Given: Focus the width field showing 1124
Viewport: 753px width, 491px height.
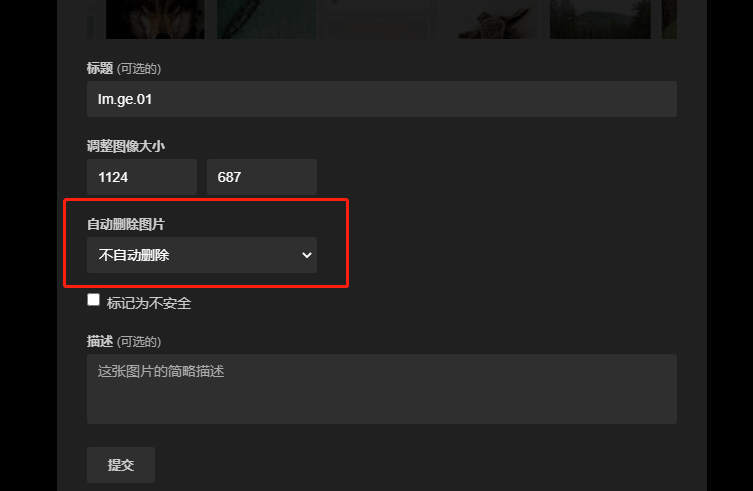Looking at the screenshot, I should (x=142, y=177).
